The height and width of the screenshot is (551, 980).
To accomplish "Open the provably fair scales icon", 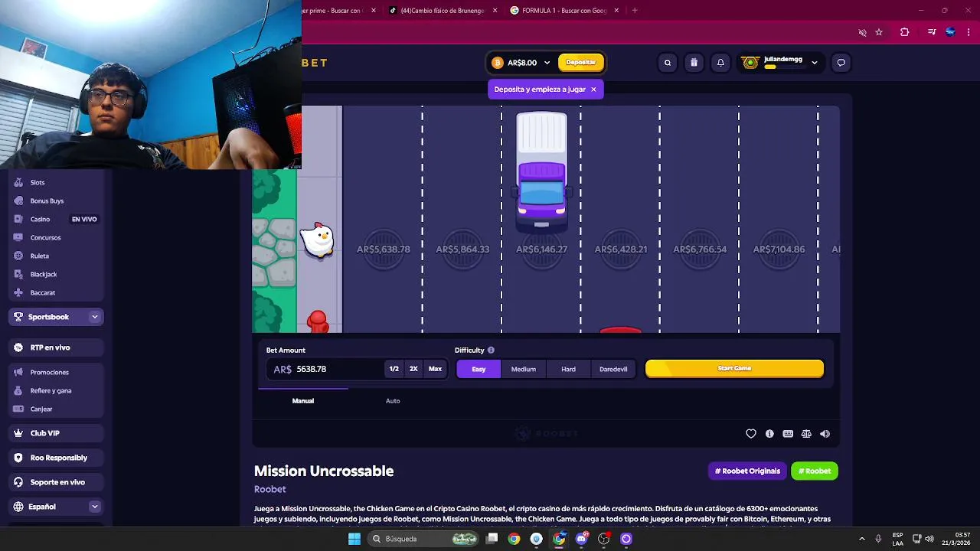I will pyautogui.click(x=806, y=434).
